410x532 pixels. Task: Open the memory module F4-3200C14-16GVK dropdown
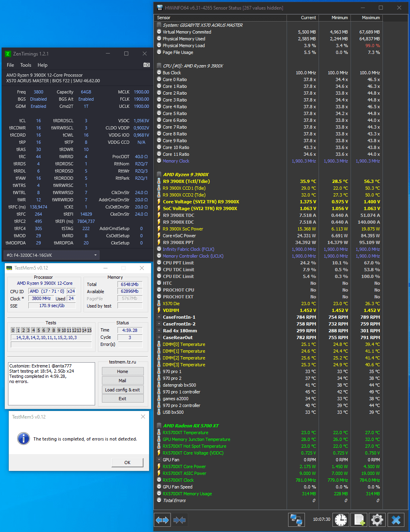(x=51, y=255)
